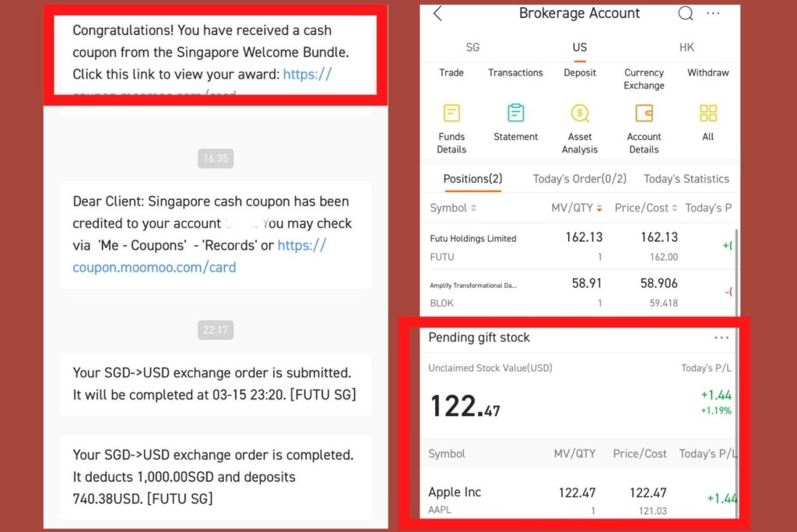Switch to the SG market tab
This screenshot has height=532, width=797.
pyautogui.click(x=472, y=47)
